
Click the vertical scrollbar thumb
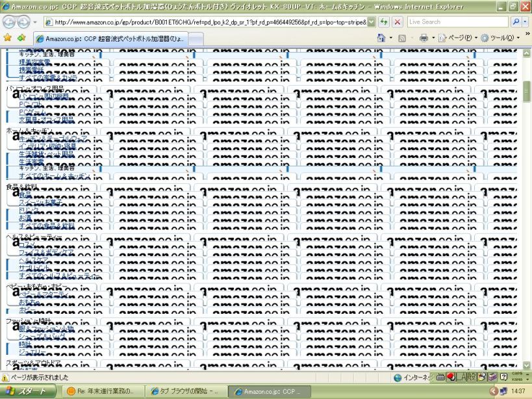[526, 92]
